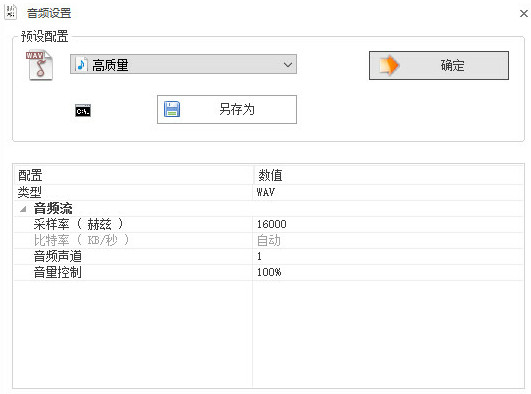The height and width of the screenshot is (394, 531).
Task: Select the 采样率（赫兹）row
Action: pyautogui.click(x=268, y=224)
